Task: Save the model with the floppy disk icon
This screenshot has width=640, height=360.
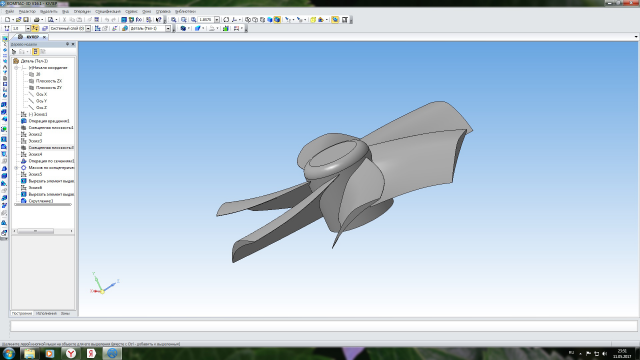Action: point(26,20)
